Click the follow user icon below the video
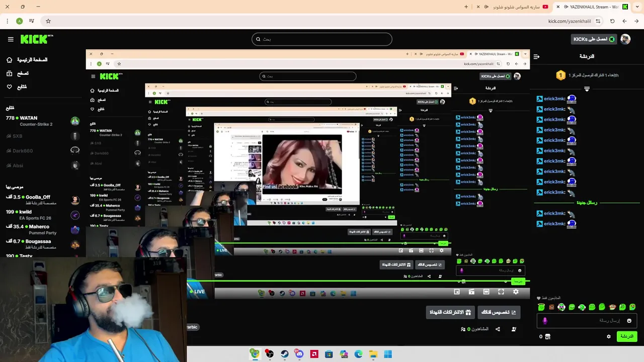 (514, 329)
